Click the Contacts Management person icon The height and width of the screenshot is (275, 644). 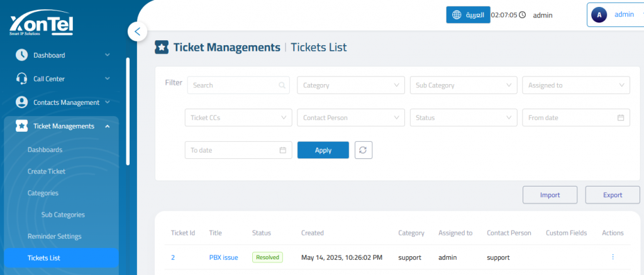coord(21,102)
